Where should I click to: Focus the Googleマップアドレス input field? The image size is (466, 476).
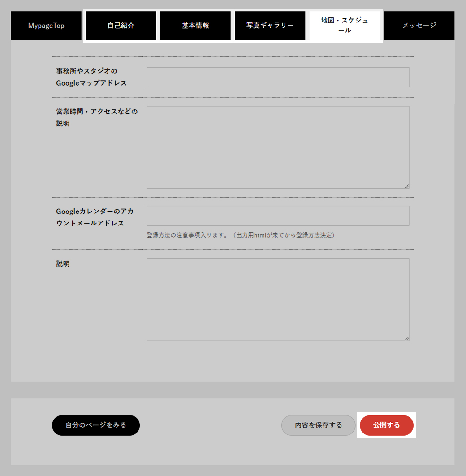[x=278, y=77]
